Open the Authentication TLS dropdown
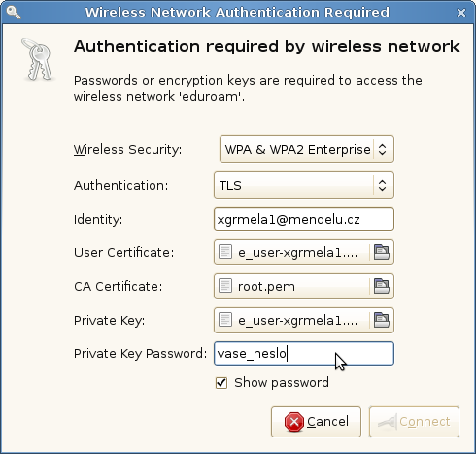Image resolution: width=476 pixels, height=454 pixels. tap(304, 186)
